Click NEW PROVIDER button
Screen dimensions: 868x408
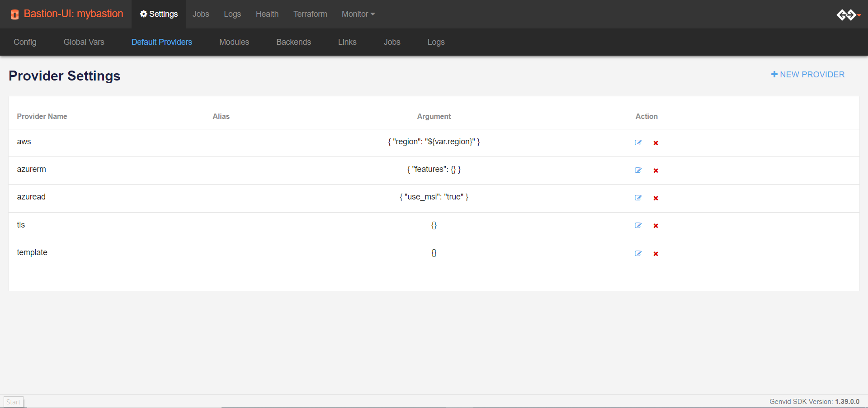pyautogui.click(x=808, y=75)
